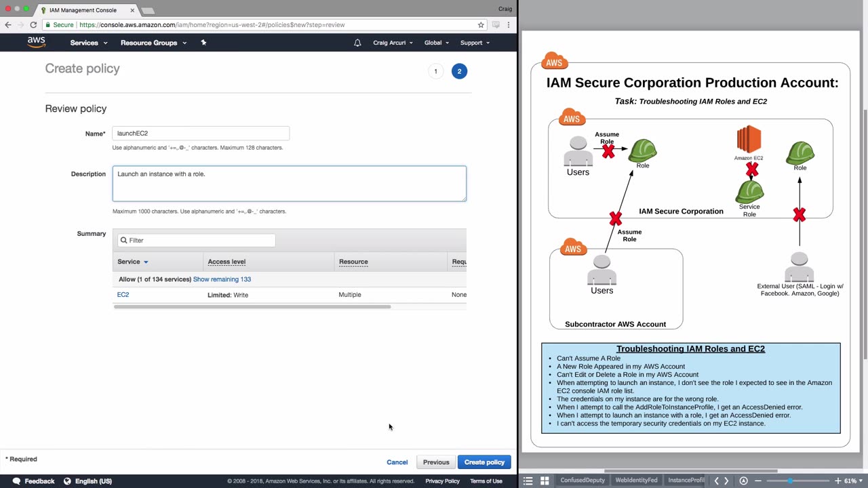Screen dimensions: 868x488
Task: Click the 'Limited: Write' access level cell
Action: pyautogui.click(x=228, y=295)
